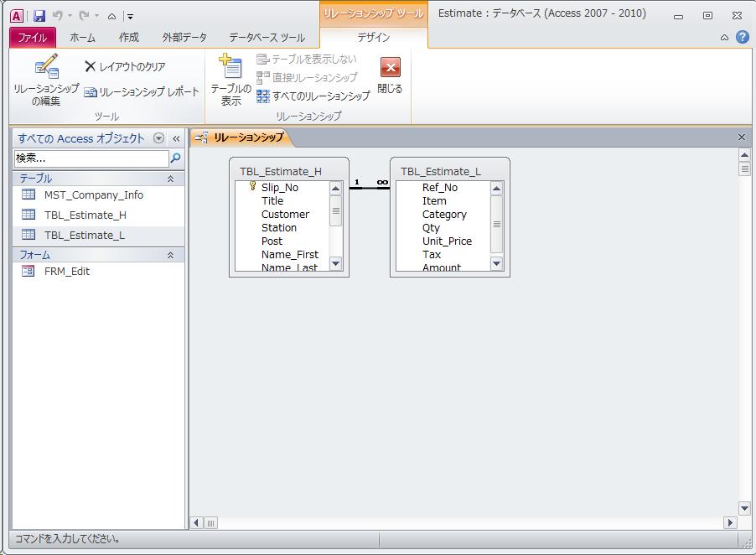
Task: Select Item field in TBL_Estimate_L
Action: 434,201
